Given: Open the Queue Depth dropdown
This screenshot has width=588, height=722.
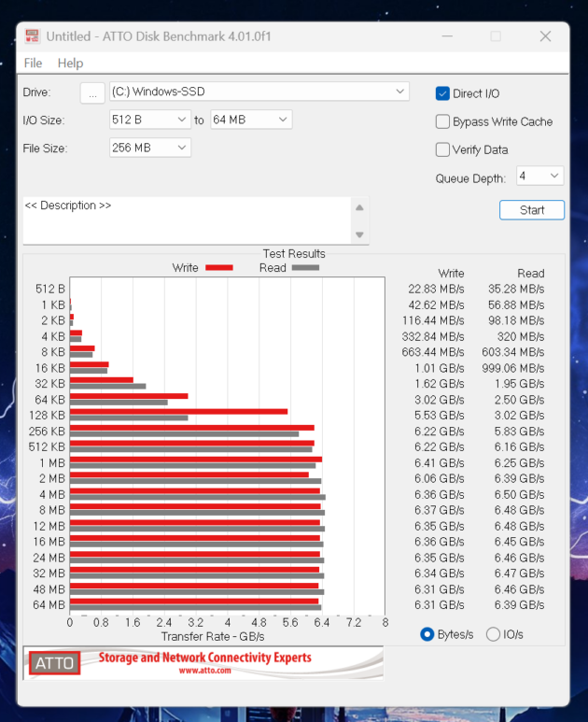Looking at the screenshot, I should (x=539, y=176).
